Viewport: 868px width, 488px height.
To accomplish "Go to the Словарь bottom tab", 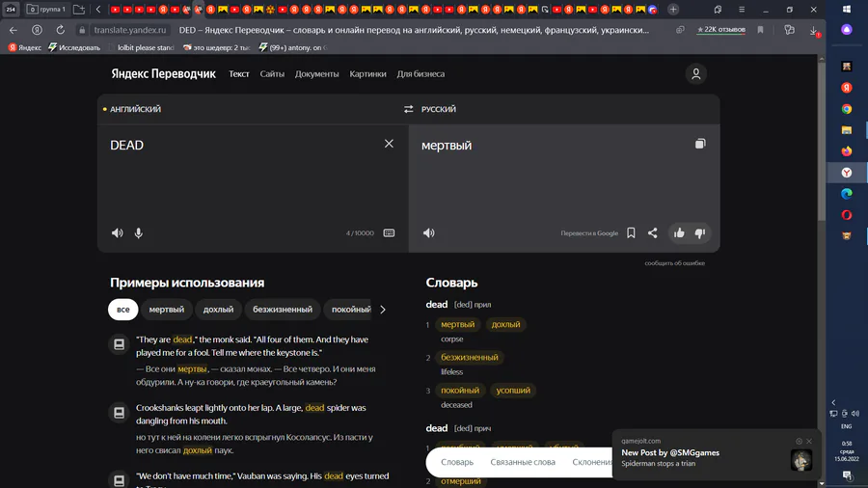I will point(457,462).
